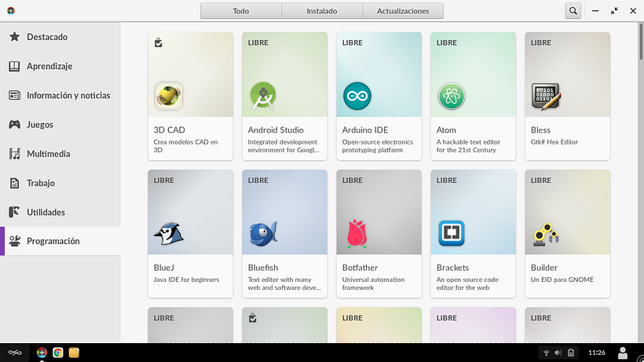Click the Aprendizaje book icon
Screen dimensions: 644x362
pyautogui.click(x=14, y=66)
